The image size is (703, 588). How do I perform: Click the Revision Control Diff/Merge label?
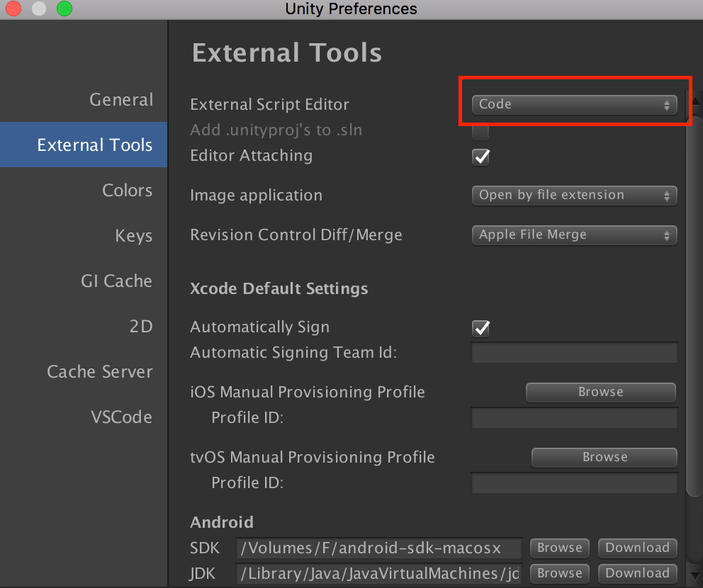click(x=296, y=234)
